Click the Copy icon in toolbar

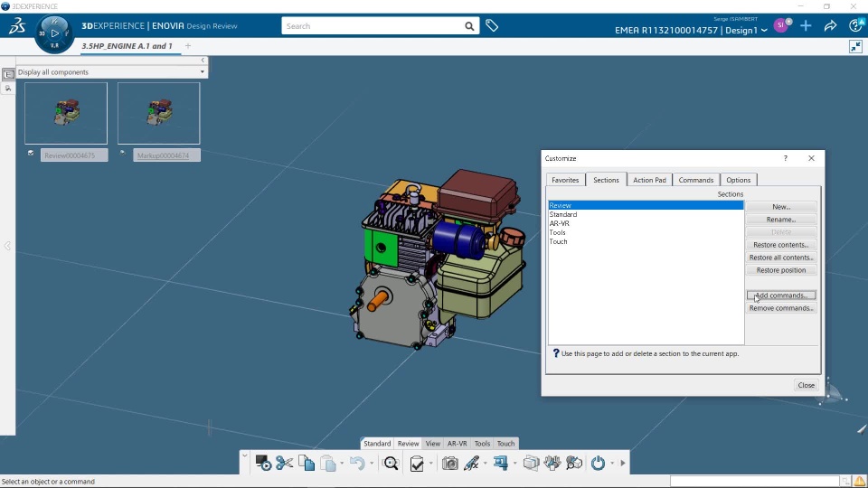click(307, 463)
